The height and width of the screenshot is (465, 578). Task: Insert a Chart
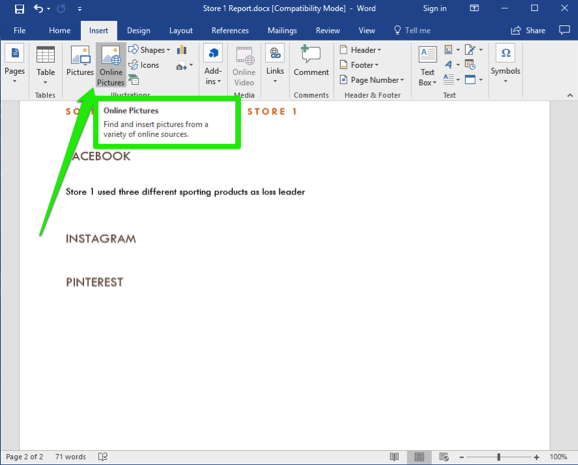pyautogui.click(x=182, y=50)
